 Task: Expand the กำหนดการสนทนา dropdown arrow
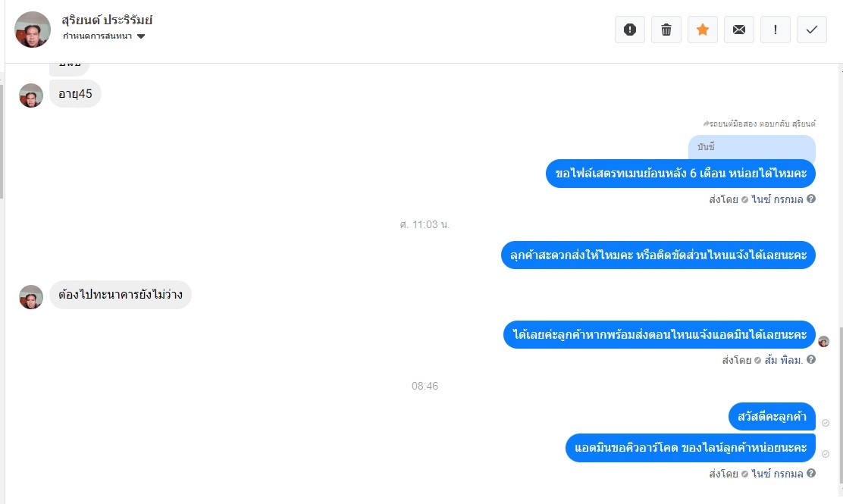click(141, 36)
